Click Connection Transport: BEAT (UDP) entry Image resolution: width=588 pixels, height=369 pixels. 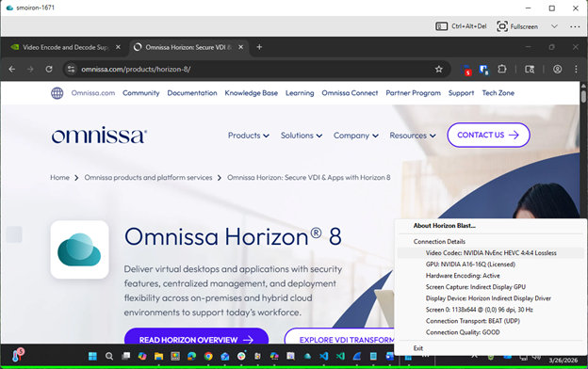(491, 321)
